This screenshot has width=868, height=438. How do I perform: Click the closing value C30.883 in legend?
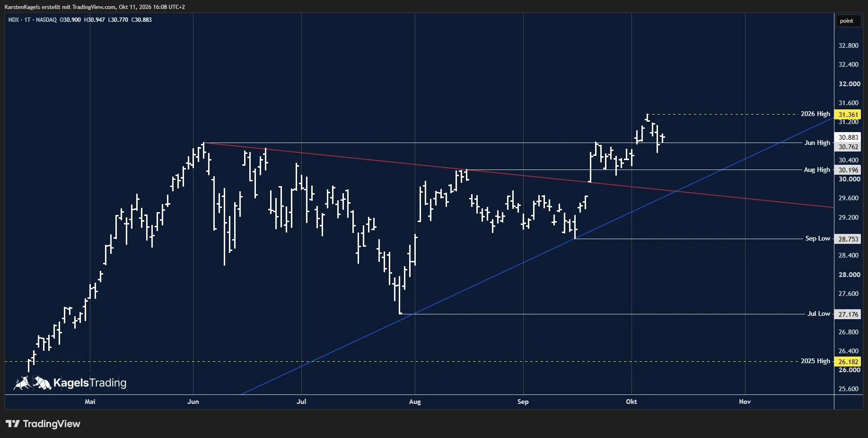[x=141, y=20]
